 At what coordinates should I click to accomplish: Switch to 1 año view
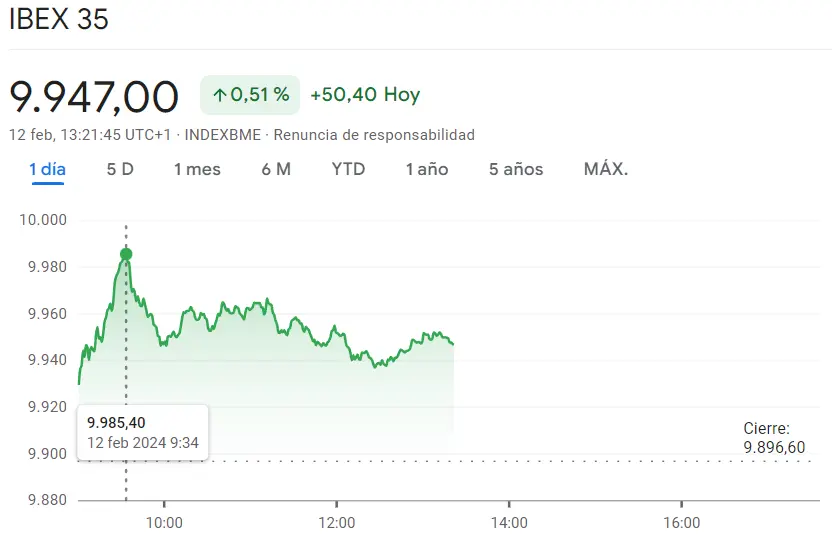coord(427,169)
